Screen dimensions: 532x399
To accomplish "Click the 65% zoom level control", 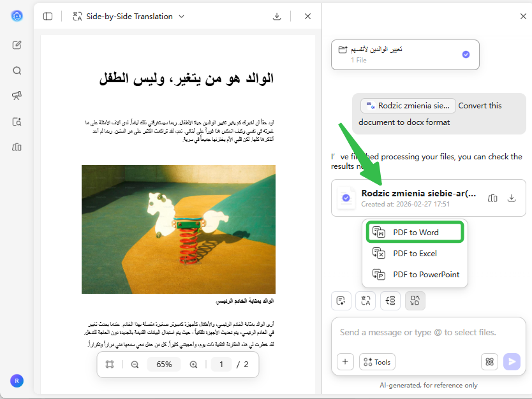I will [x=164, y=364].
